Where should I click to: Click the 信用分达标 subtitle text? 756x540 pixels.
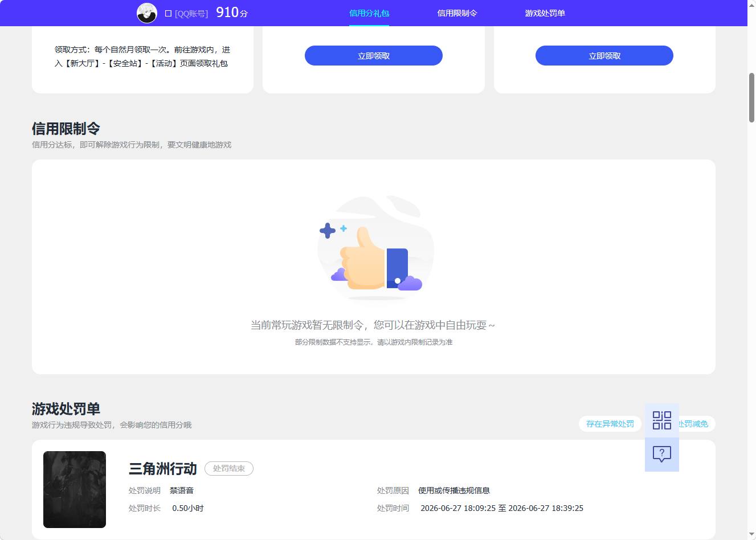[132, 145]
